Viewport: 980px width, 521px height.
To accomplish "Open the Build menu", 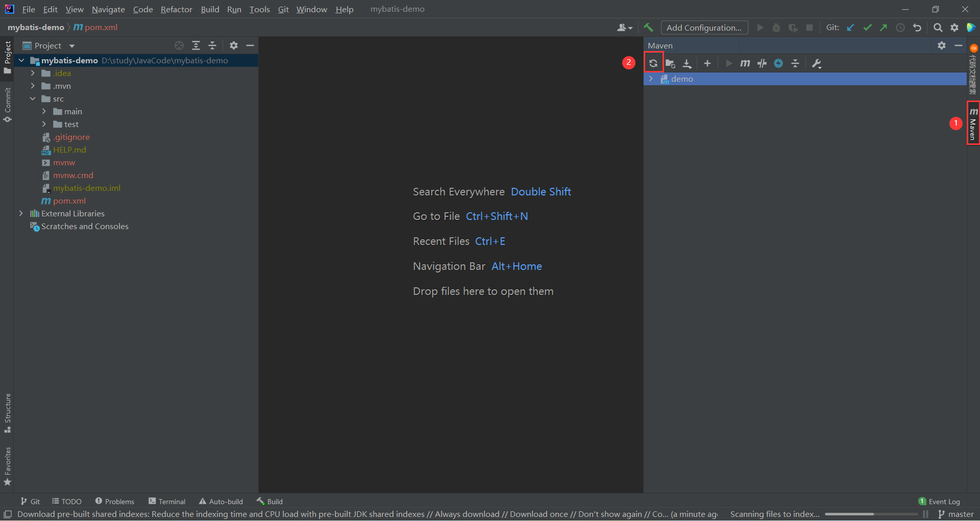I will pyautogui.click(x=210, y=9).
